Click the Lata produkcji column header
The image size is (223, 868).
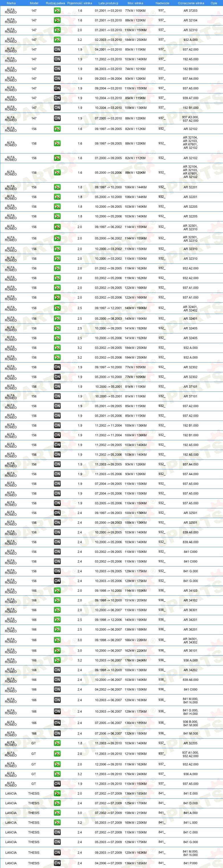click(x=108, y=3)
